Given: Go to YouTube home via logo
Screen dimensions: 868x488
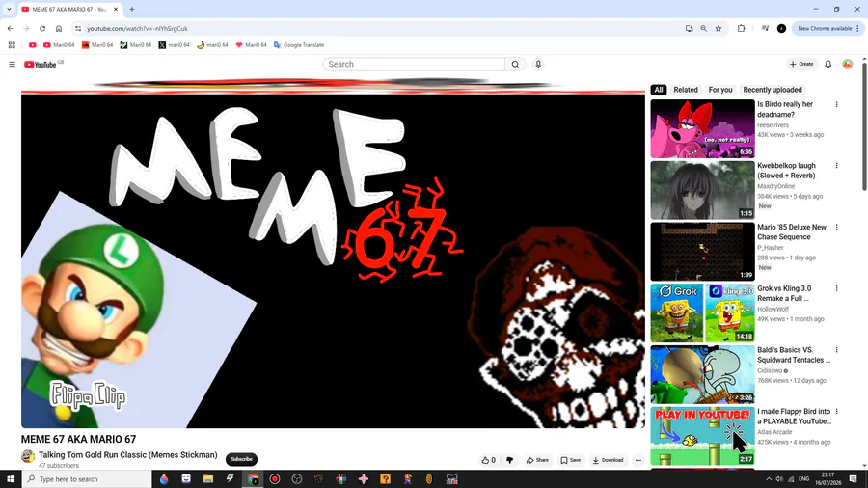Looking at the screenshot, I should (x=41, y=65).
